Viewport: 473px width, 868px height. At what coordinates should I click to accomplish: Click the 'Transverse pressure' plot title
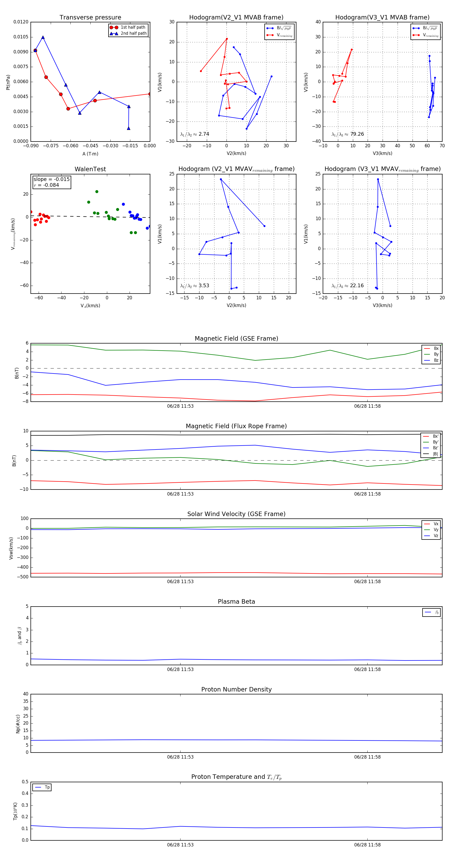90,18
